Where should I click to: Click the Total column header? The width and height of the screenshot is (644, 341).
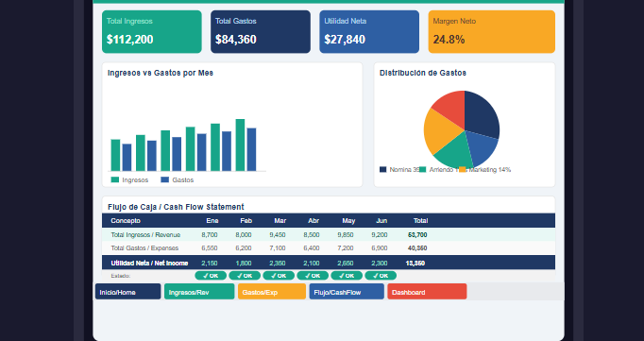click(420, 221)
